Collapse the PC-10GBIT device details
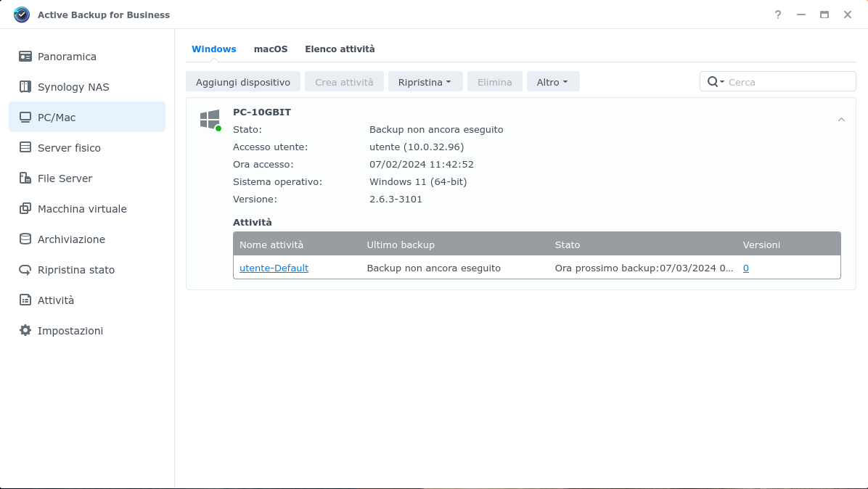868x489 pixels. [x=841, y=120]
